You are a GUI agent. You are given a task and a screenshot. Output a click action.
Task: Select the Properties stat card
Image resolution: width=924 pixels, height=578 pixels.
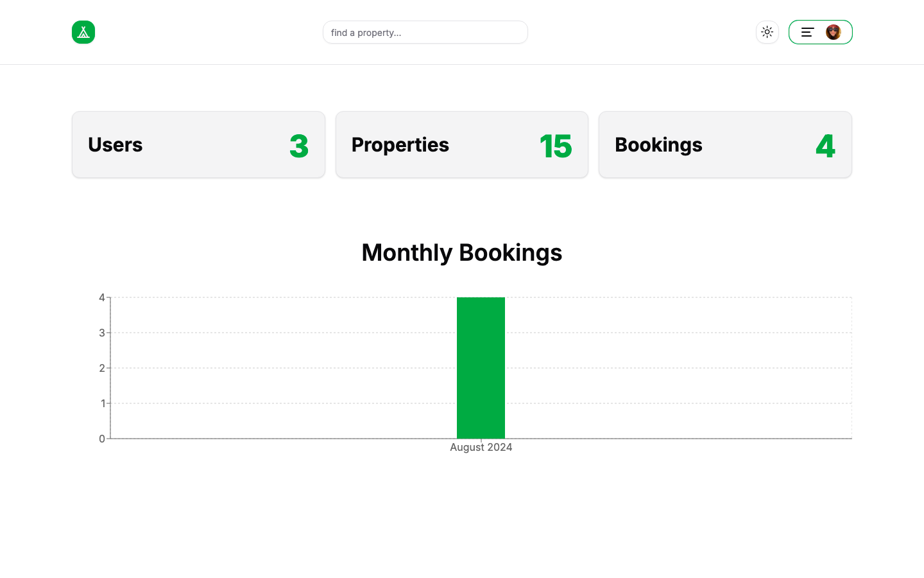pos(462,144)
